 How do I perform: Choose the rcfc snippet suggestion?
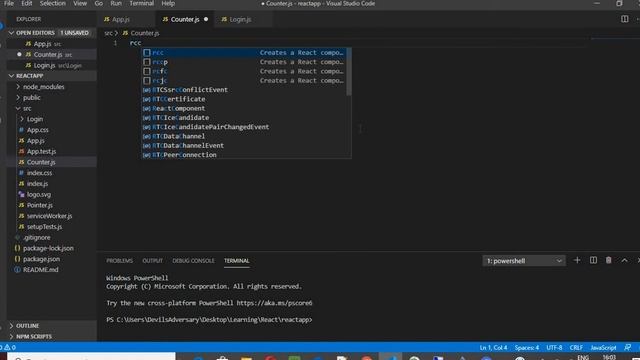coord(244,71)
